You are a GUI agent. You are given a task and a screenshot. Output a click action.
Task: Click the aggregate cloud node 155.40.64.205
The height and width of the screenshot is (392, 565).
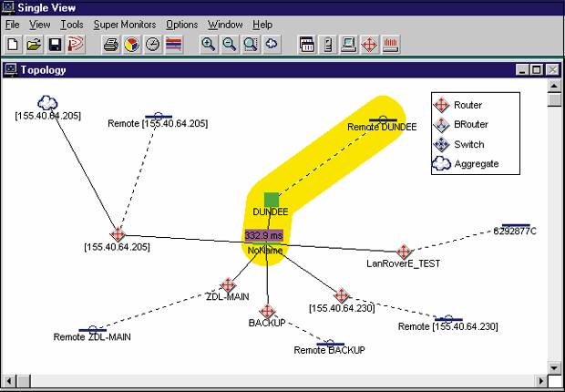[47, 104]
